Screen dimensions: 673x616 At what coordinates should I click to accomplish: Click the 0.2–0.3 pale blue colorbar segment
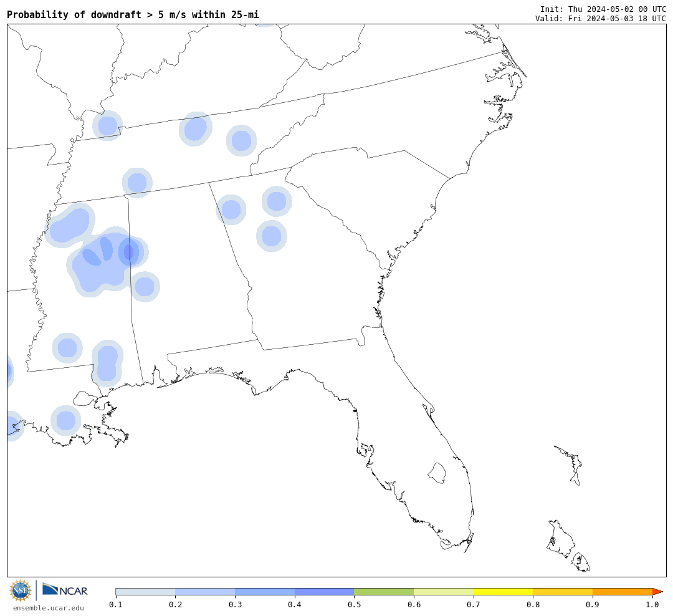click(x=205, y=592)
